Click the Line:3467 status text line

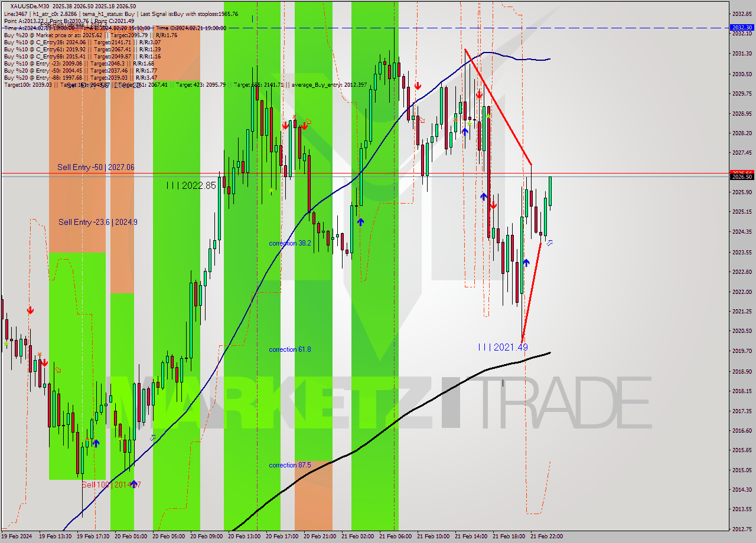point(121,14)
